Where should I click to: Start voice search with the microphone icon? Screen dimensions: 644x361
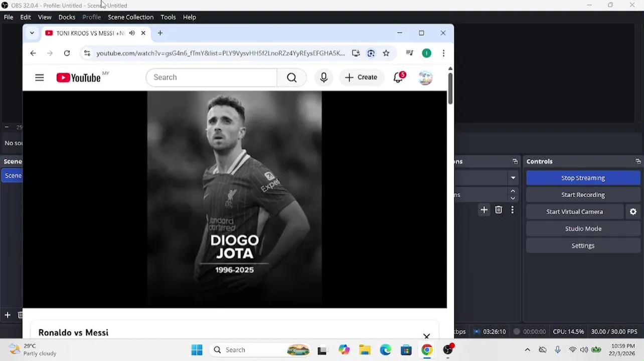pyautogui.click(x=324, y=78)
